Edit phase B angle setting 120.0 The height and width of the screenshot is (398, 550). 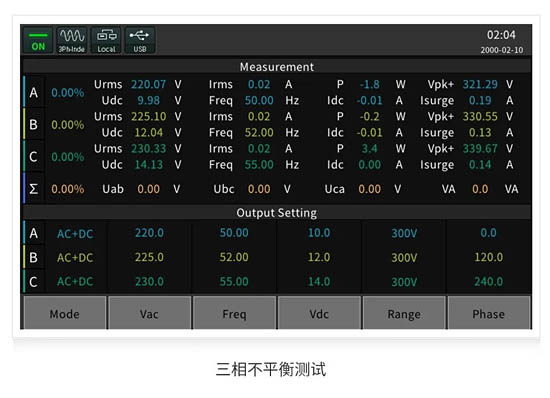(x=488, y=257)
